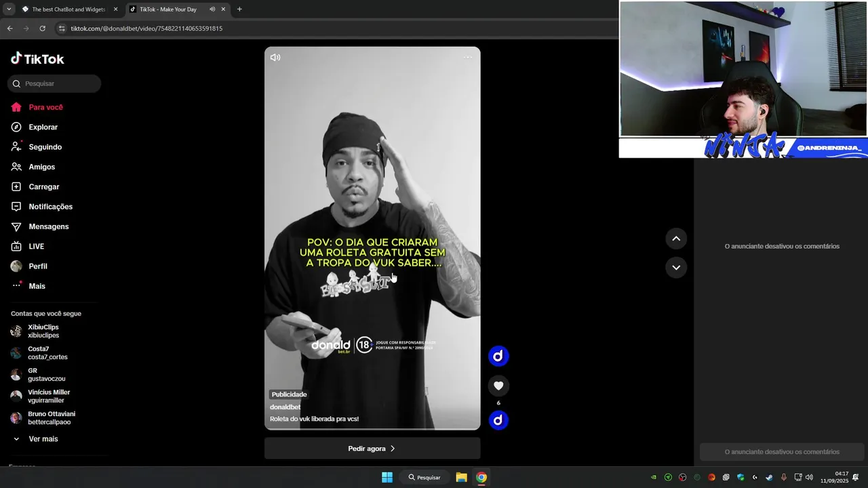868x488 pixels.
Task: Open Razer tray icon
Action: pyautogui.click(x=668, y=477)
